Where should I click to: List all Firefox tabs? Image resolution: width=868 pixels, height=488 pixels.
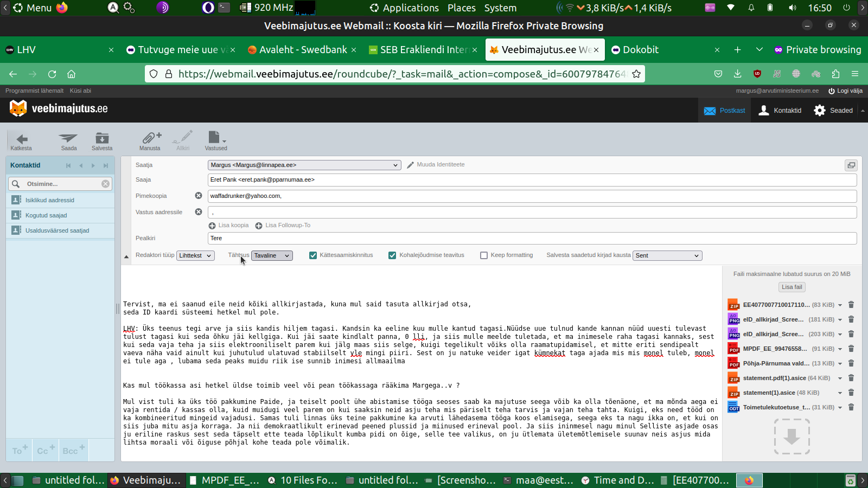759,49
